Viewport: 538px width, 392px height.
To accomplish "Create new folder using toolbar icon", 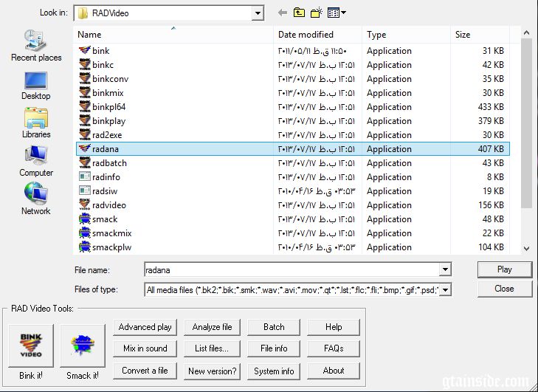I will (x=317, y=13).
